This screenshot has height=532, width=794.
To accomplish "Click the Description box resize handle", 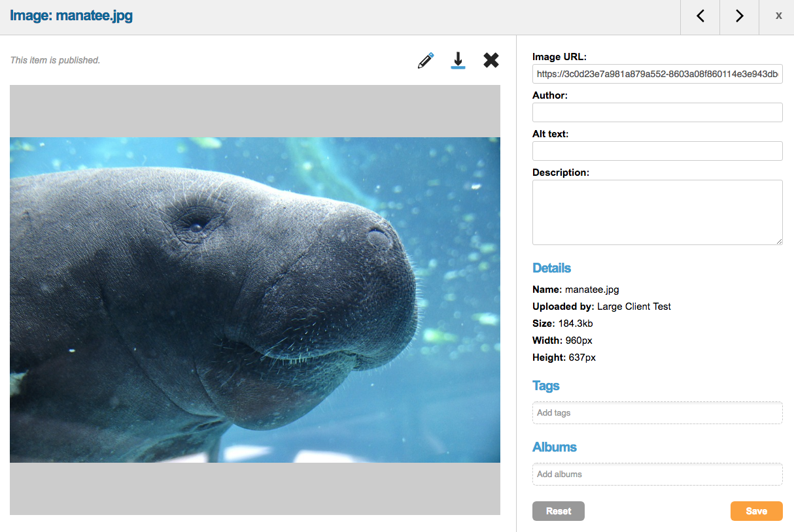I will click(779, 241).
